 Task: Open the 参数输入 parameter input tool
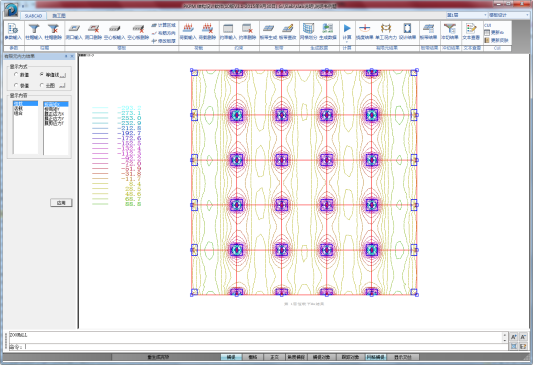(x=13, y=32)
